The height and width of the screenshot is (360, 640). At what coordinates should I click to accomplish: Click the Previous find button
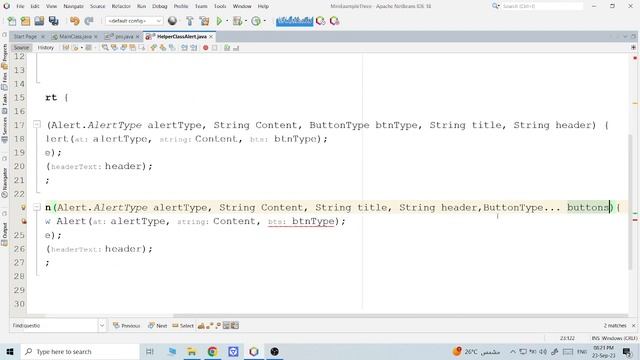(x=127, y=326)
